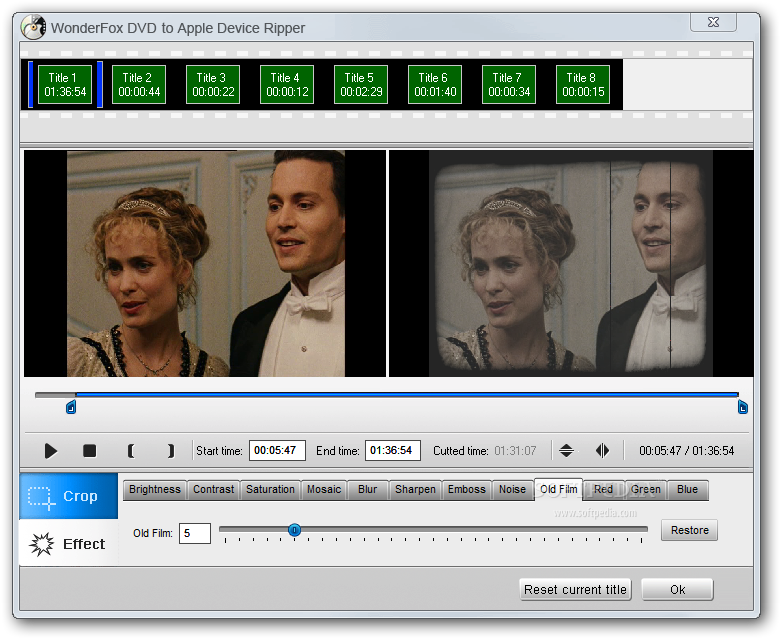Viewport: 781px width, 639px height.
Task: Start playback with the Play button
Action: (x=50, y=451)
